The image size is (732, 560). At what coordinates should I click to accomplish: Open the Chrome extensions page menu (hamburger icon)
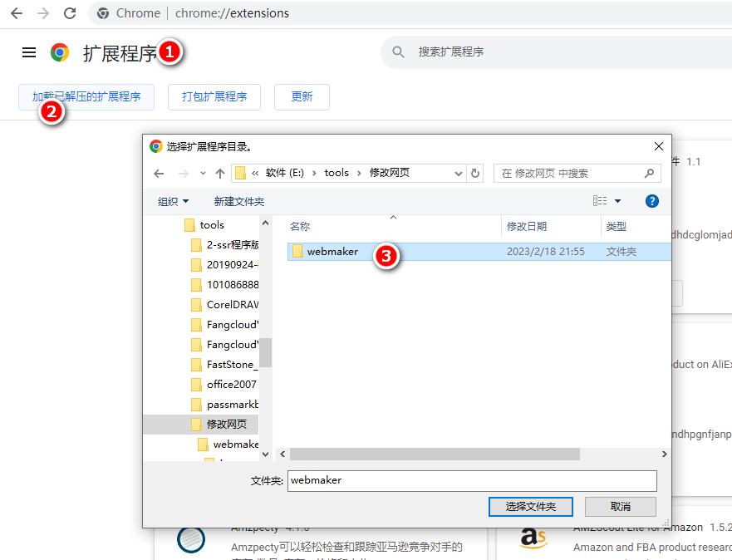[x=28, y=52]
